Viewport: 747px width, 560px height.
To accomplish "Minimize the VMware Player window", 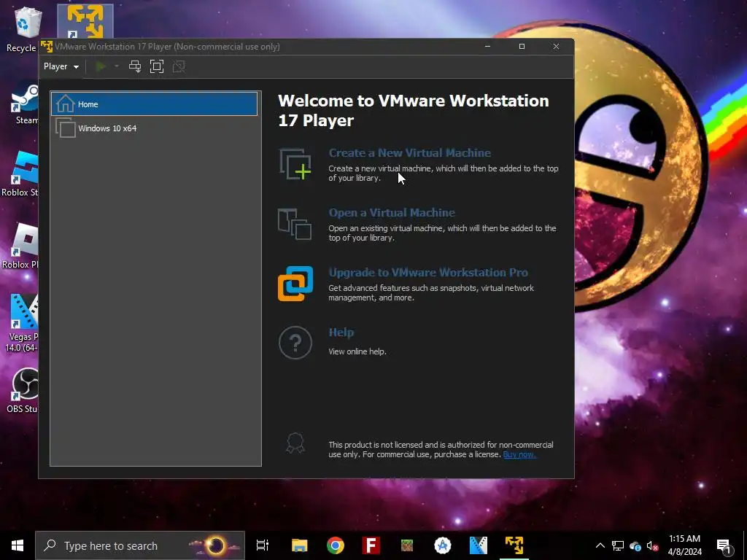I will click(487, 46).
